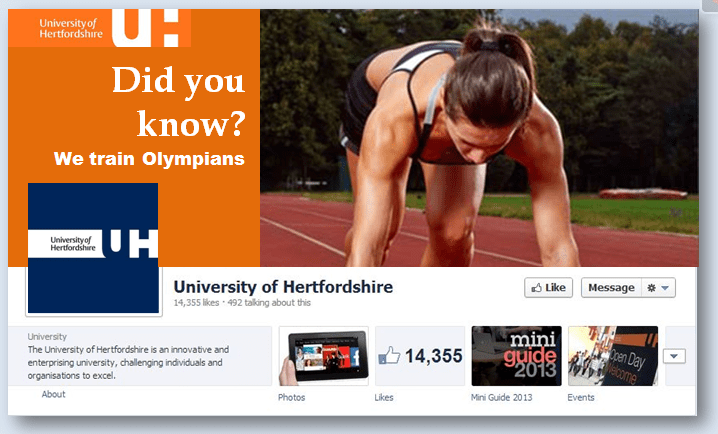Screen dimensions: 718x434
Task: Open the Mini Guide 2013 tile
Action: pyautogui.click(x=517, y=356)
